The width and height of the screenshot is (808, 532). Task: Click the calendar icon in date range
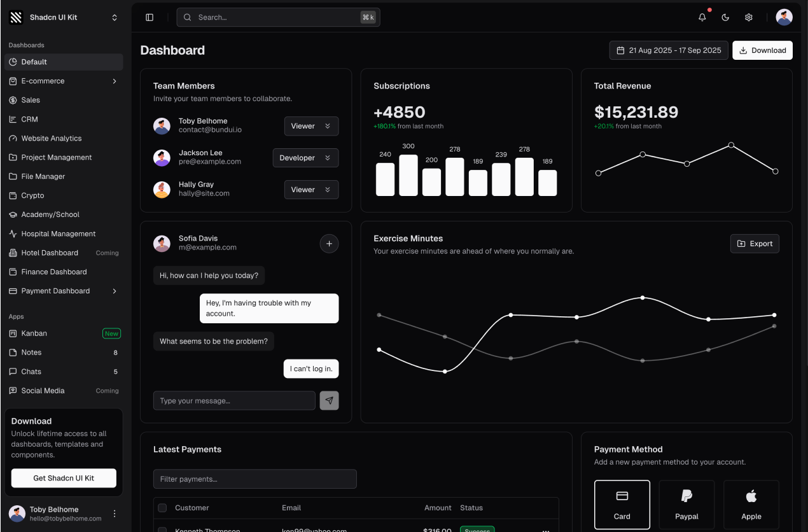(x=621, y=50)
